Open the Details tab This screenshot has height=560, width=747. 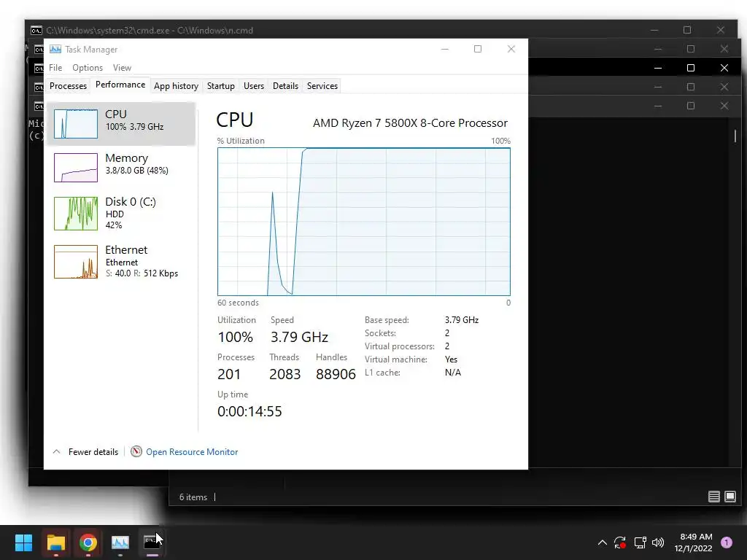tap(285, 86)
